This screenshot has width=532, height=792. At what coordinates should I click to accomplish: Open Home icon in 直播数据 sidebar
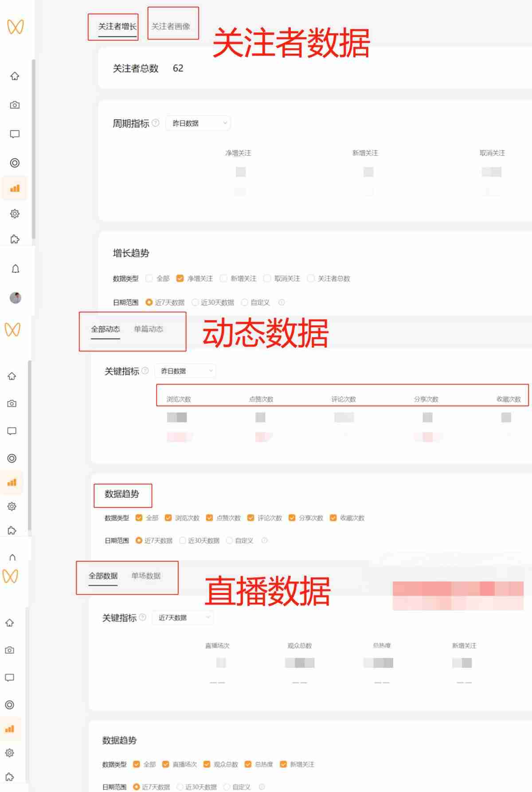(x=9, y=623)
